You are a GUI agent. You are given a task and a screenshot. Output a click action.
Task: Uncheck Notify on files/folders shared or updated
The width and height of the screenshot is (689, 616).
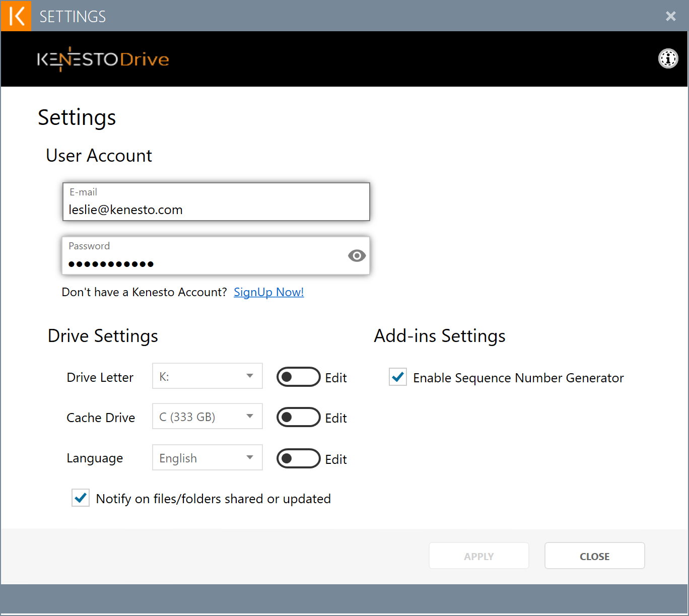(81, 498)
